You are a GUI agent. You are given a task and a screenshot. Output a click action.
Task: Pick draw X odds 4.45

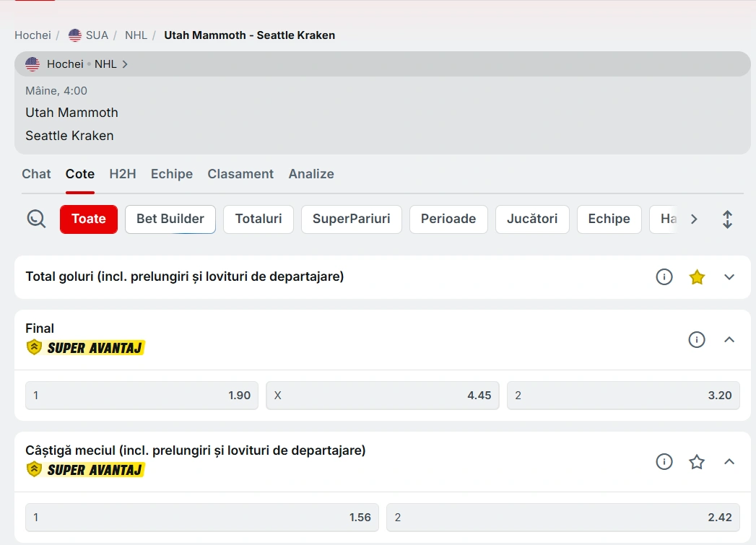pos(383,396)
